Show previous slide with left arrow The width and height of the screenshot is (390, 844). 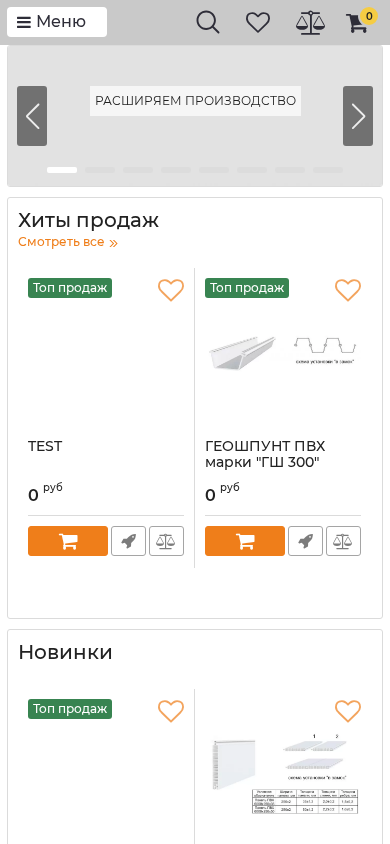[x=32, y=116]
